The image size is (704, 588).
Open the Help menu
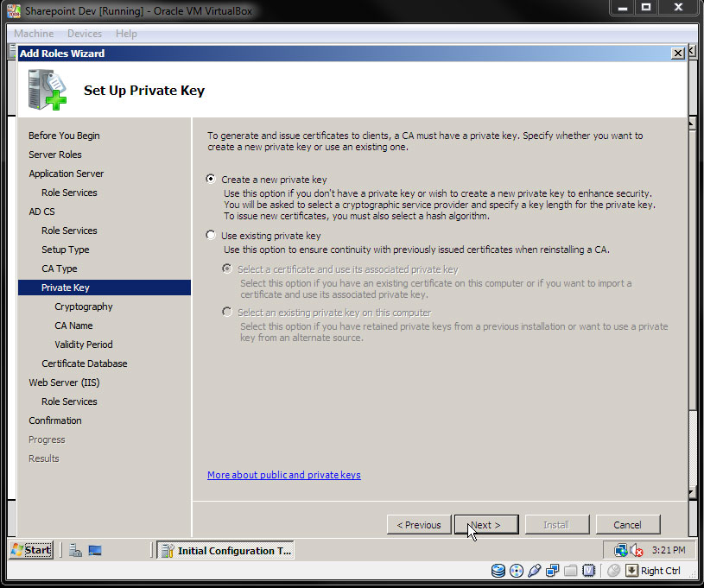pos(126,34)
